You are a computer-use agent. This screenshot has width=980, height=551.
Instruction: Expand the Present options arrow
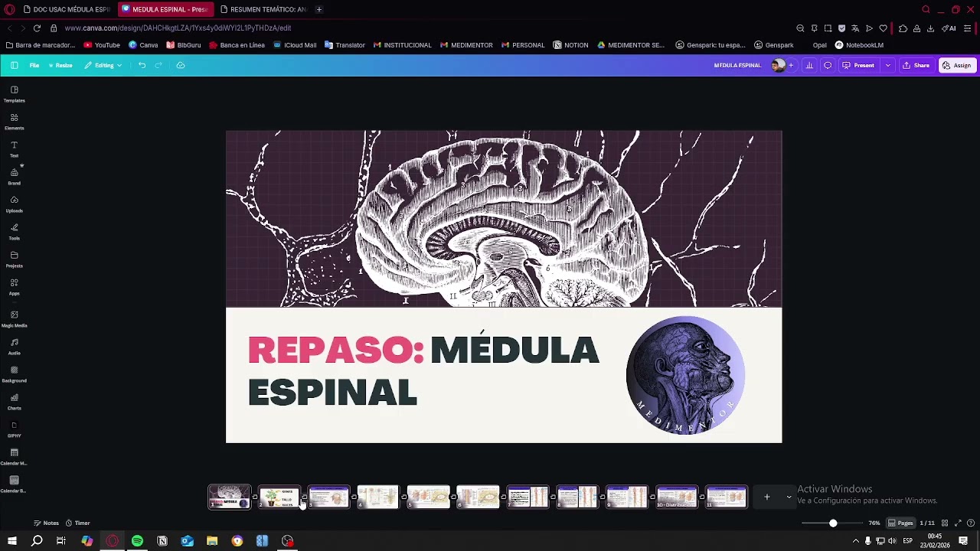[x=887, y=65]
